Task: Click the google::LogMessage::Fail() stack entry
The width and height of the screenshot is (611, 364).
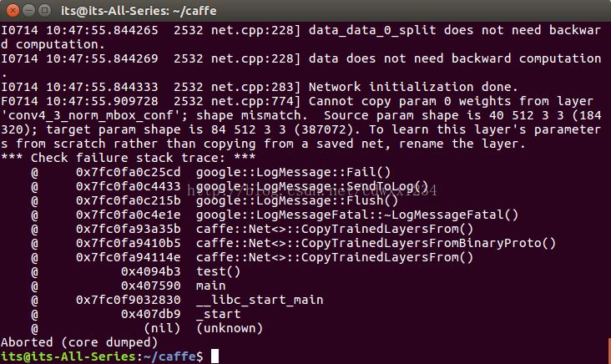Action: 293,172
